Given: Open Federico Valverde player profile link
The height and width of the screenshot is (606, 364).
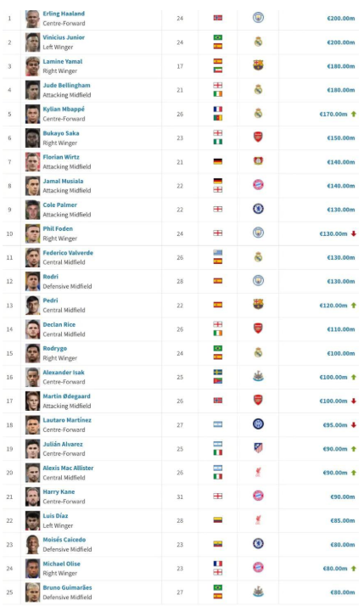Looking at the screenshot, I should click(68, 252).
